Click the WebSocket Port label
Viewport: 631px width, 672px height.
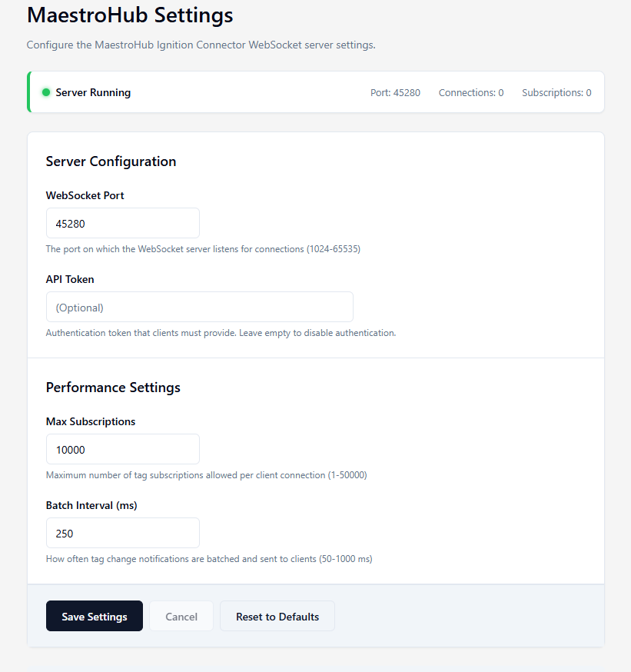point(85,195)
